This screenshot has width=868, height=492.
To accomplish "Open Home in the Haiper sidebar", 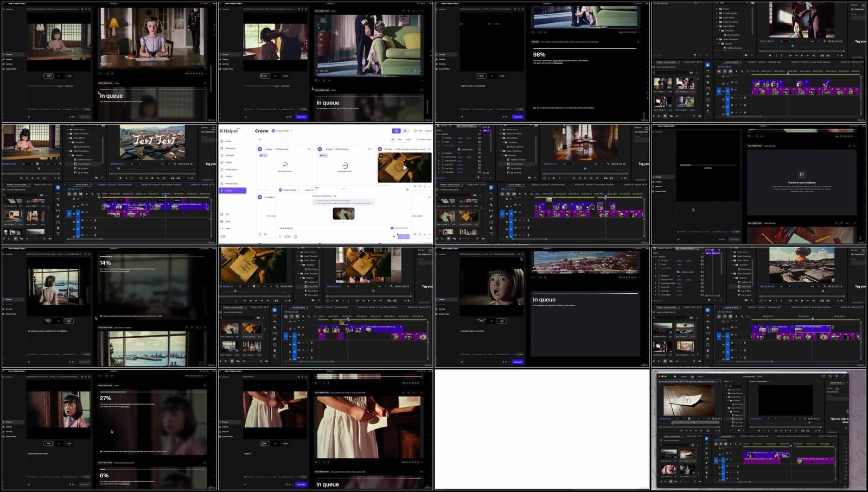I will 228,141.
